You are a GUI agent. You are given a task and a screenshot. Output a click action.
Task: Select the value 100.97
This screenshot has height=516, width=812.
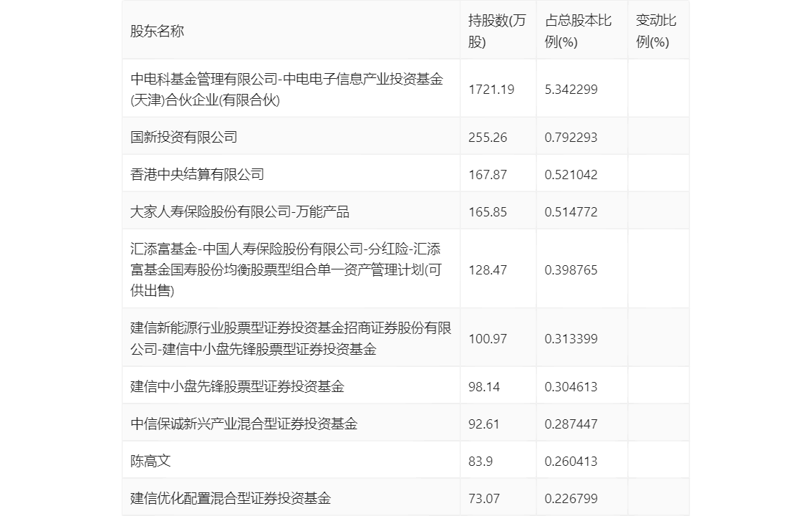488,339
